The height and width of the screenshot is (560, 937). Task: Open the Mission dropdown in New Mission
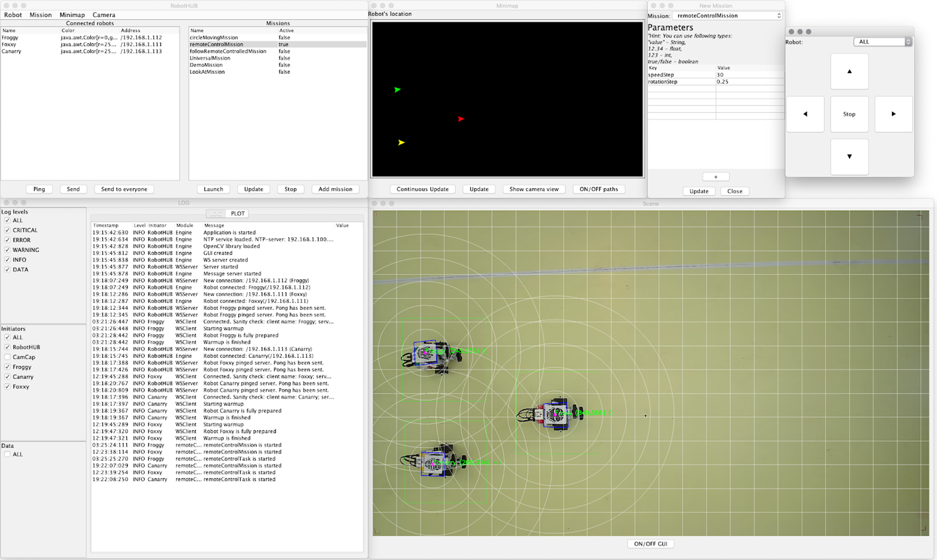tap(727, 16)
